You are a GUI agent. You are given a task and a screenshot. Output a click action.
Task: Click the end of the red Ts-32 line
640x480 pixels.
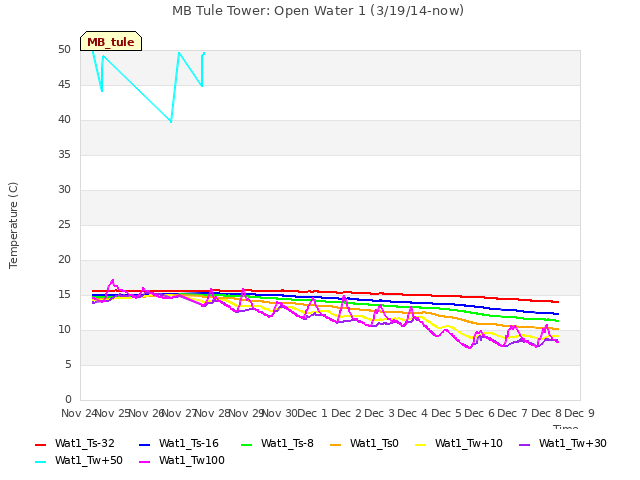click(x=558, y=302)
